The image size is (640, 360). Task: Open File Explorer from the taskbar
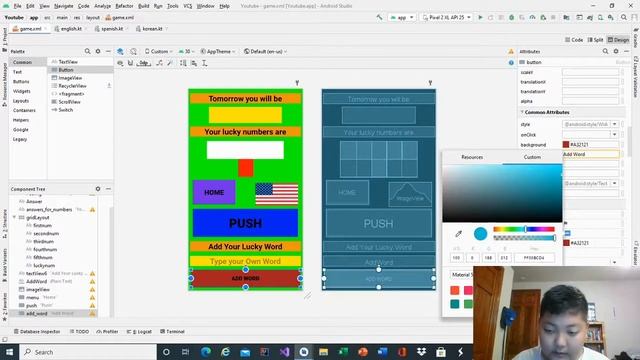coord(324,352)
